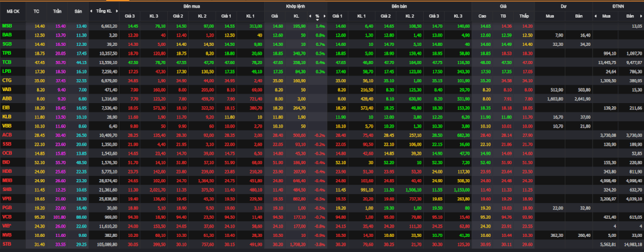Select the TCB stock ticker
The height and width of the screenshot is (252, 644).
(6, 62)
